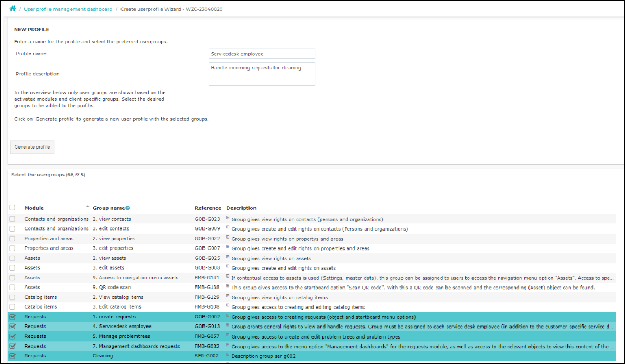The image size is (625, 364).
Task: Expand description icon for GOB-G013 row
Action: pyautogui.click(x=228, y=325)
